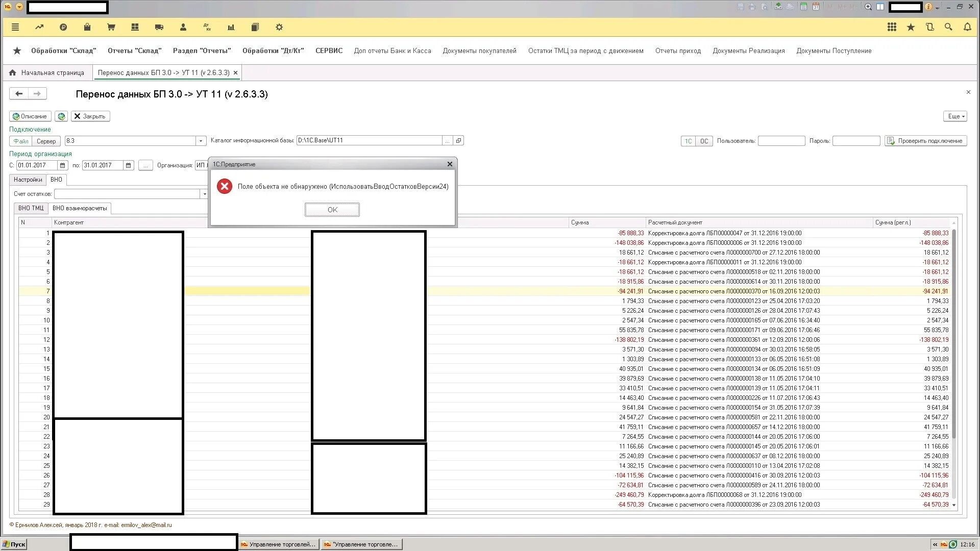
Task: Toggle the ОС authentication option
Action: [x=704, y=141]
